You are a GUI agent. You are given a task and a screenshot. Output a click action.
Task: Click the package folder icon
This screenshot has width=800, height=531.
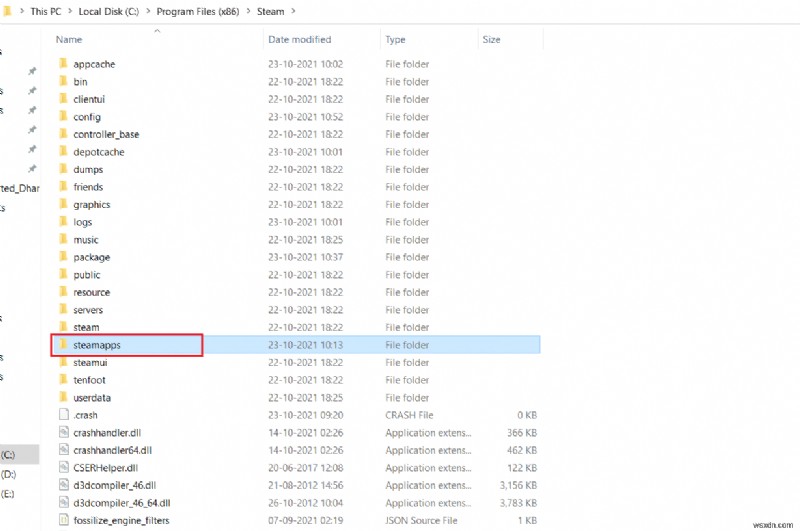tap(63, 257)
